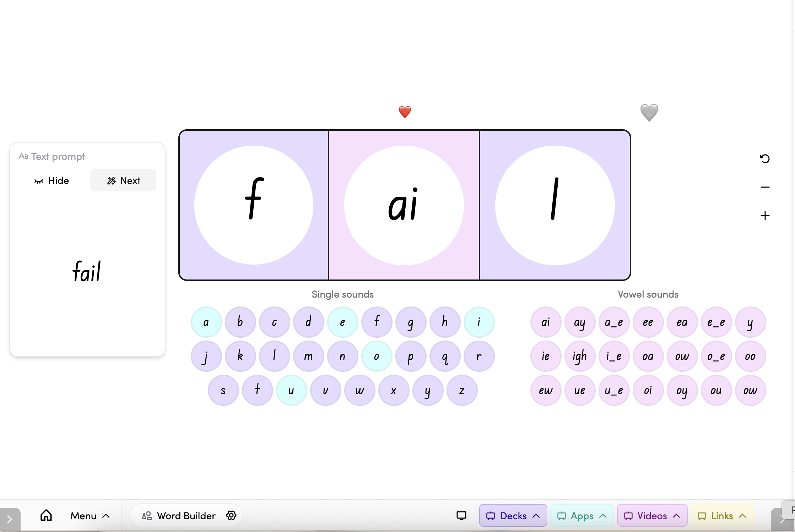The height and width of the screenshot is (532, 795).
Task: Click the grey heart icon
Action: (x=649, y=112)
